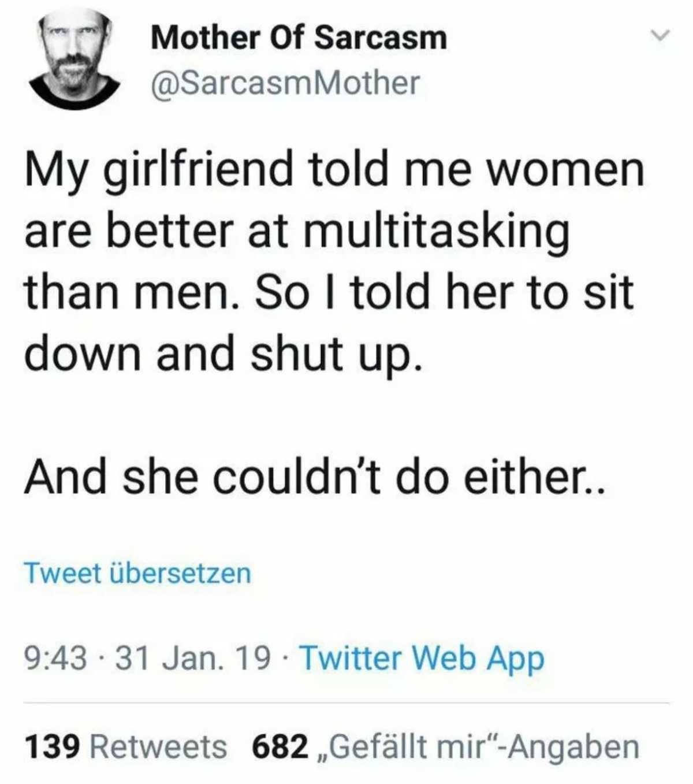The width and height of the screenshot is (693, 784).
Task: View the 139 Retweets list
Action: tap(125, 746)
